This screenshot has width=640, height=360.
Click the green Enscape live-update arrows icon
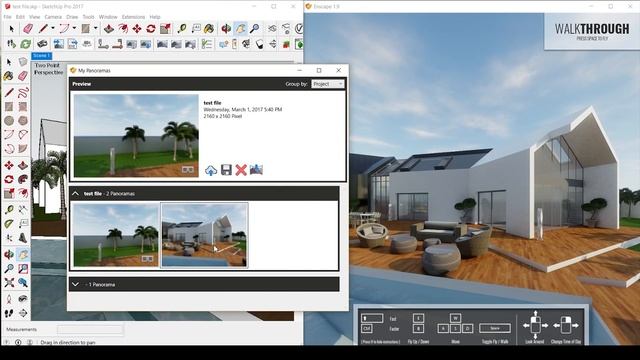(26, 44)
